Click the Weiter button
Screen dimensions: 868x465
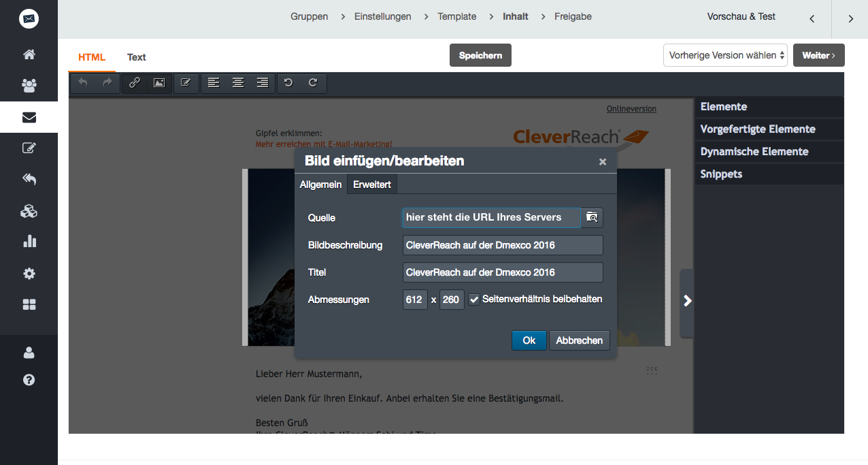pos(819,55)
